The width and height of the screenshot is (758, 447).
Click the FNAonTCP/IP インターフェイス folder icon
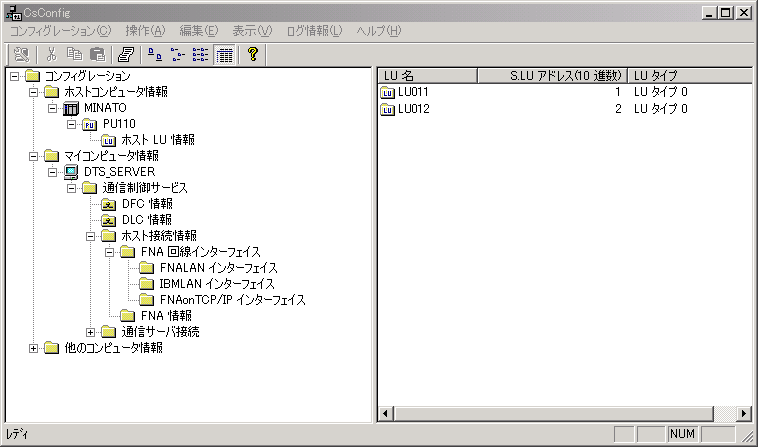pyautogui.click(x=146, y=300)
